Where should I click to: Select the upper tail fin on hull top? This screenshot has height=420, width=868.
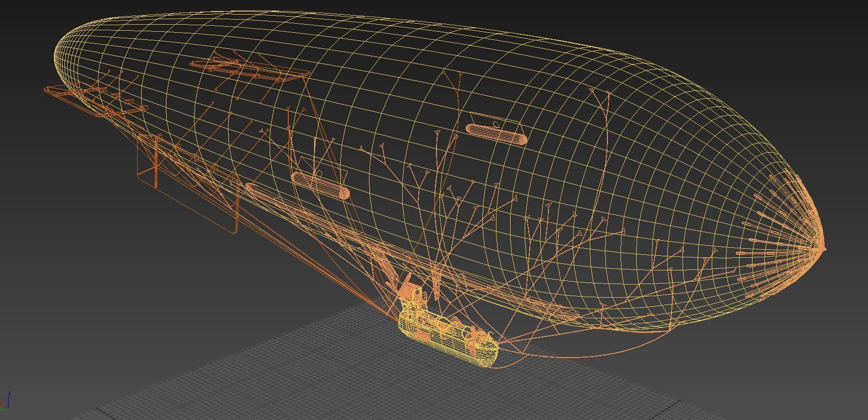pos(250,69)
